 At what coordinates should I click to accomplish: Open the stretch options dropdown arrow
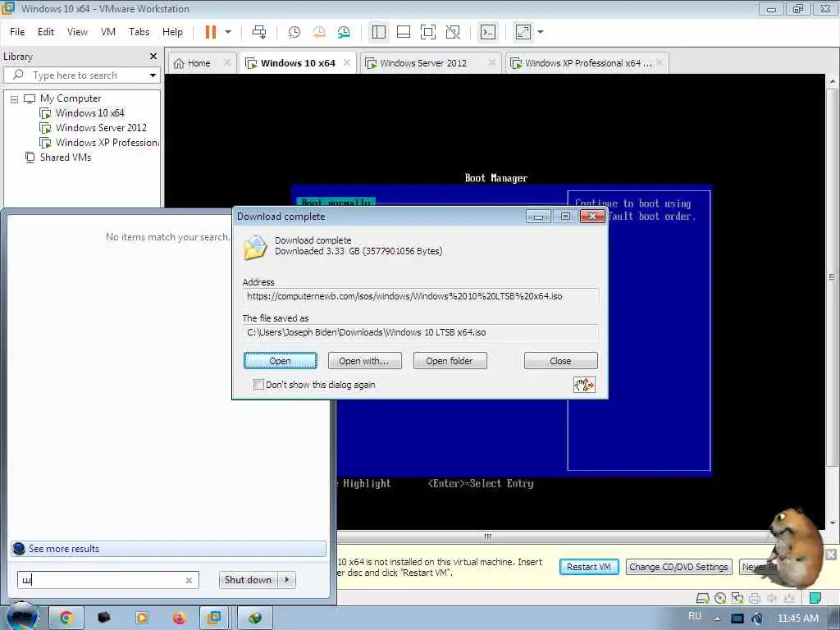540,32
